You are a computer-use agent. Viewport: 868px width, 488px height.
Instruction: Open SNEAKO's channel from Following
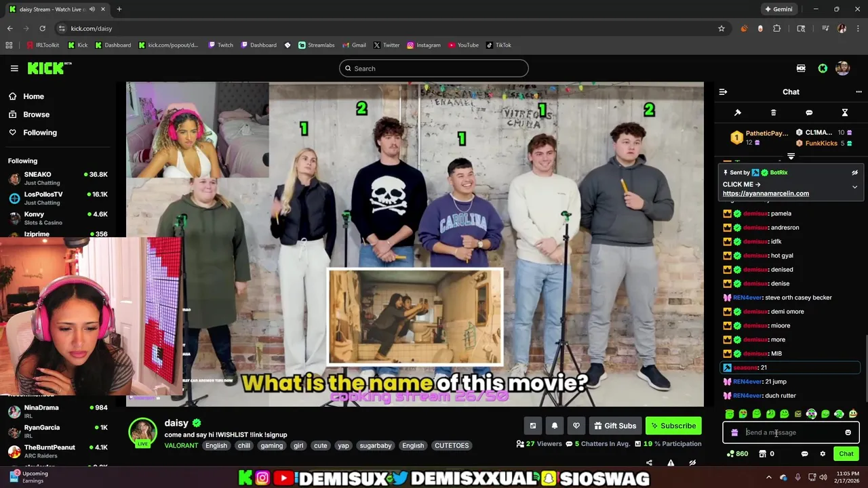click(58, 178)
